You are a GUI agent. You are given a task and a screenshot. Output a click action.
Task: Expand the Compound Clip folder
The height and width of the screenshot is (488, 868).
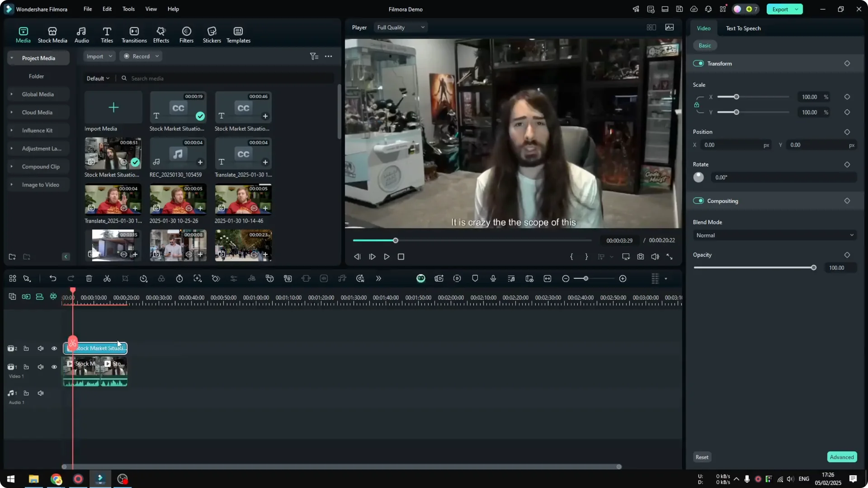pos(11,166)
